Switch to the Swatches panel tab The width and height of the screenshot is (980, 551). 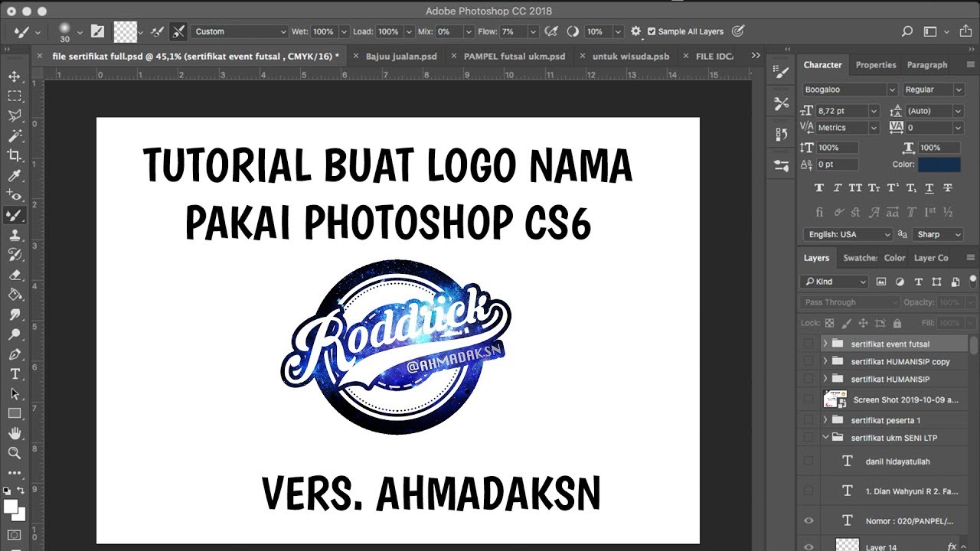(x=860, y=258)
